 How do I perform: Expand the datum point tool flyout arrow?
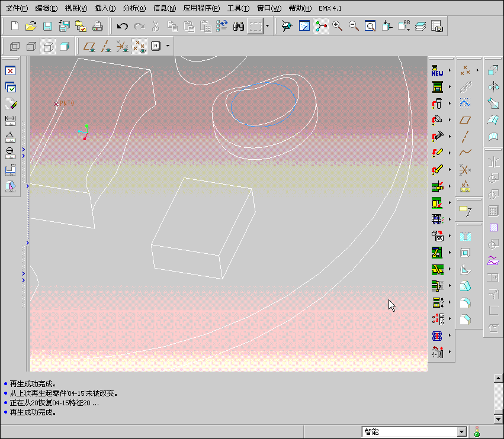click(477, 70)
